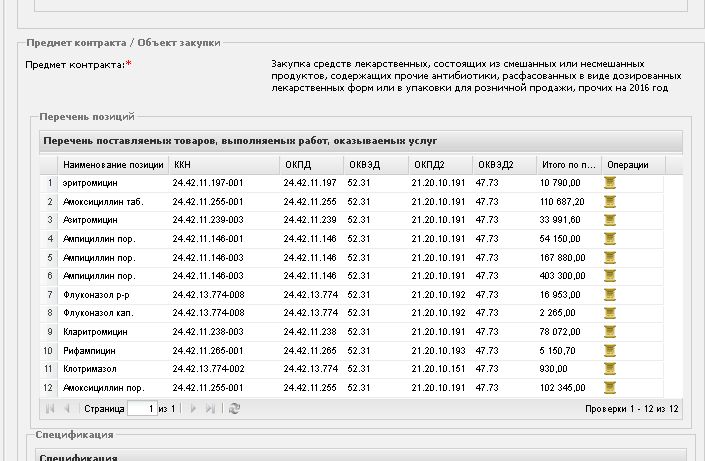Screen dimensions: 705x461
Task: Click ОКПД2 value 21.20.10.193
Action: [x=438, y=350]
